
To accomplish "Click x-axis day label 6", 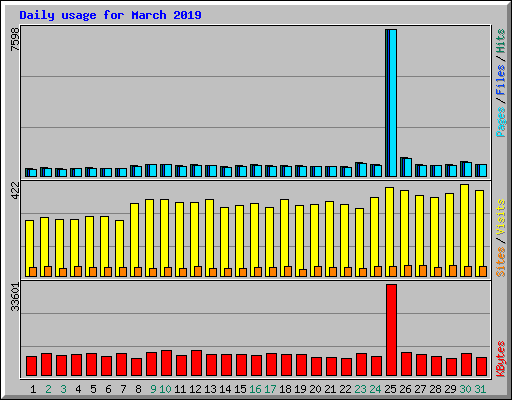I will (108, 389).
